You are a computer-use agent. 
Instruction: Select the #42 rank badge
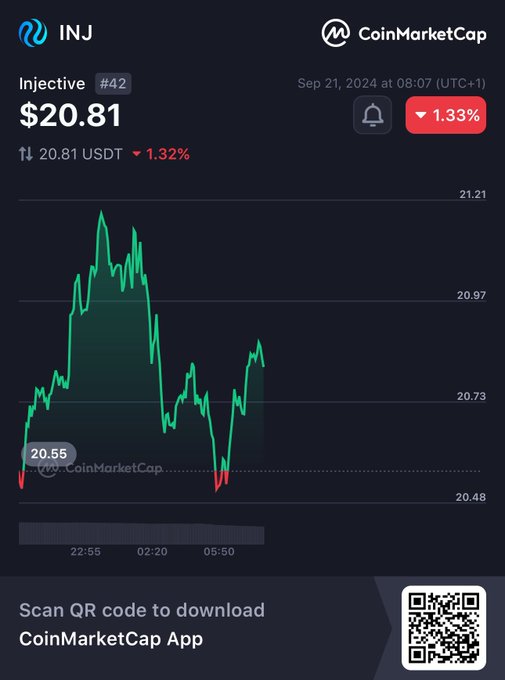click(113, 83)
